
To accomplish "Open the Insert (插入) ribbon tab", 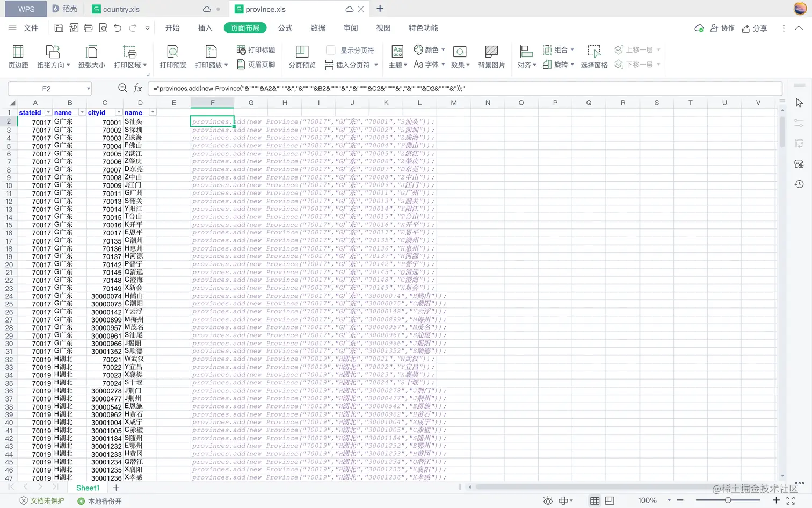I will pos(205,28).
